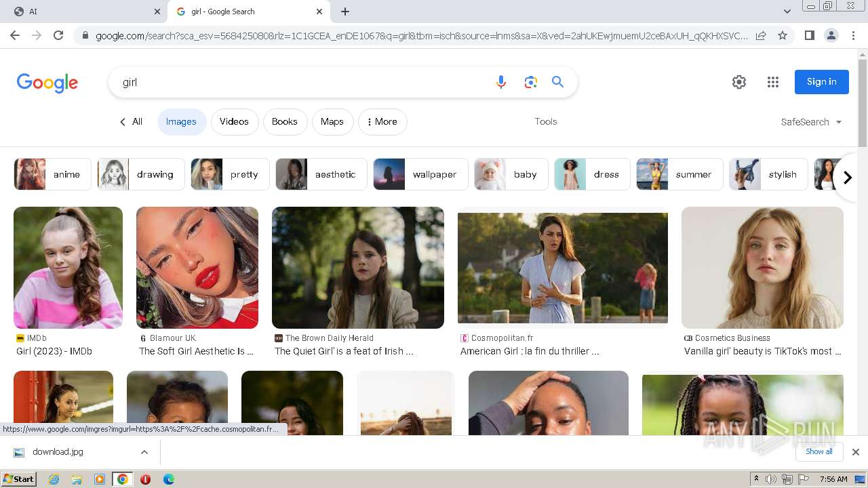Click the browser forward arrow

click(37, 35)
